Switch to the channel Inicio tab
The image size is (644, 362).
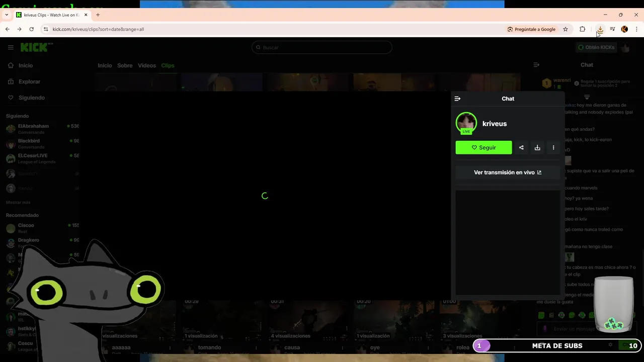(x=105, y=65)
